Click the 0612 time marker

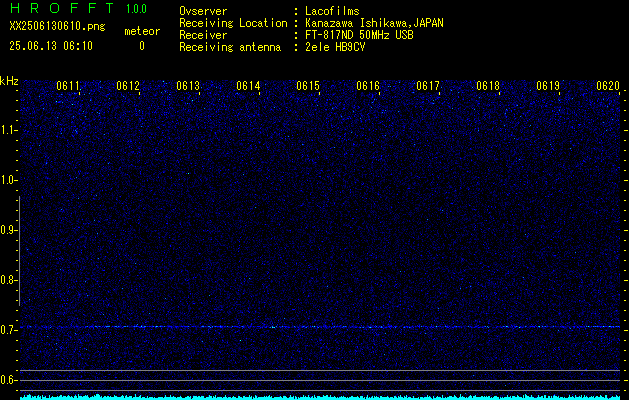[x=128, y=86]
